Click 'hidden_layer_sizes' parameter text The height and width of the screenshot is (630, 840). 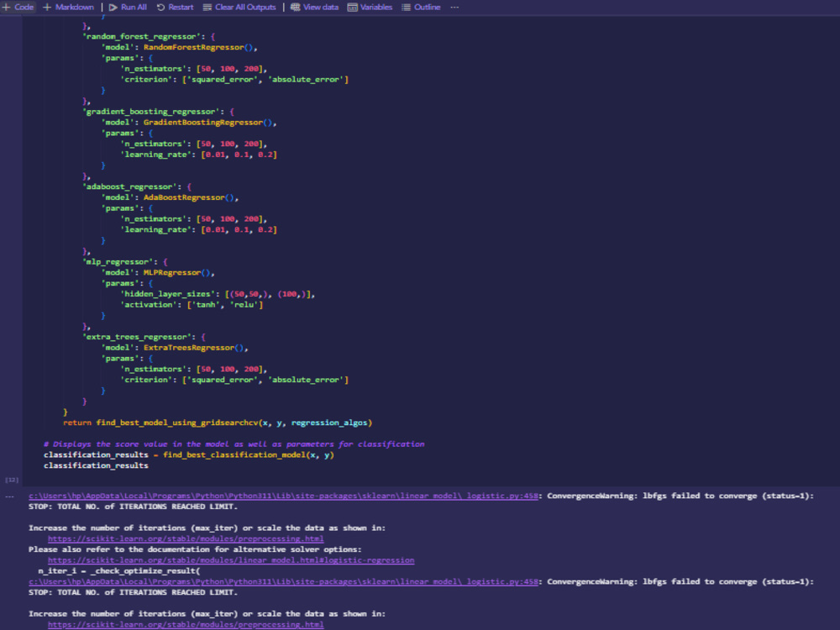pyautogui.click(x=168, y=293)
